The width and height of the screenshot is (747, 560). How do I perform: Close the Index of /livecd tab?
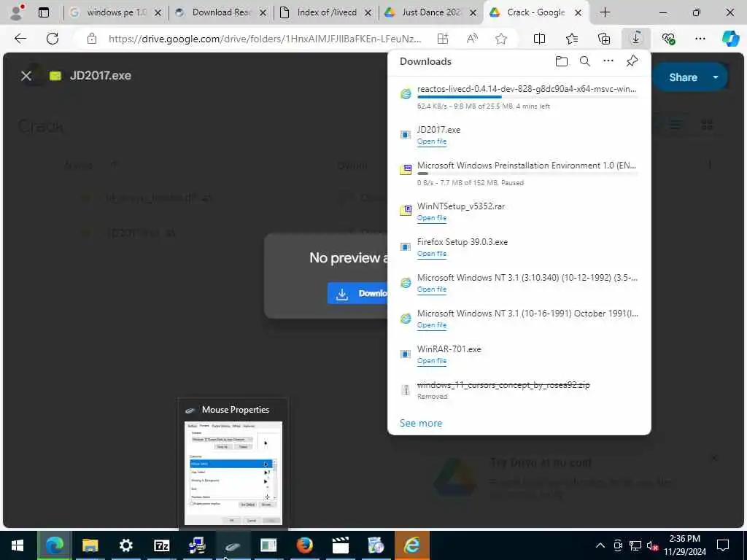pos(368,13)
